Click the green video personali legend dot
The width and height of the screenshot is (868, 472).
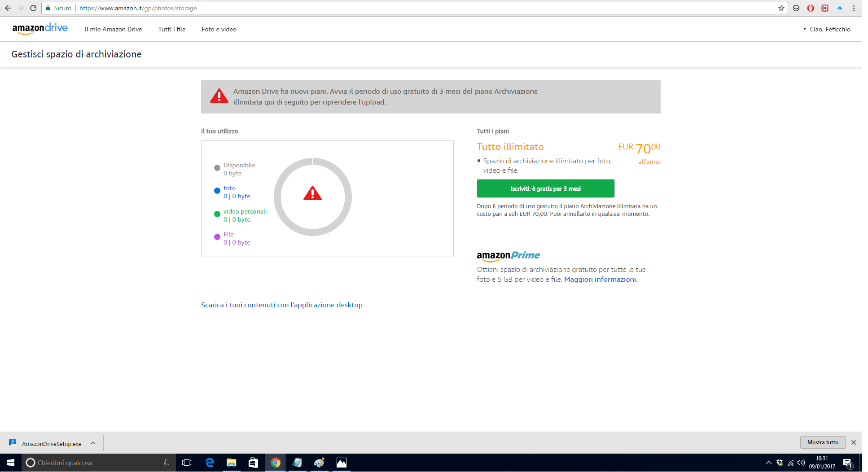(217, 214)
